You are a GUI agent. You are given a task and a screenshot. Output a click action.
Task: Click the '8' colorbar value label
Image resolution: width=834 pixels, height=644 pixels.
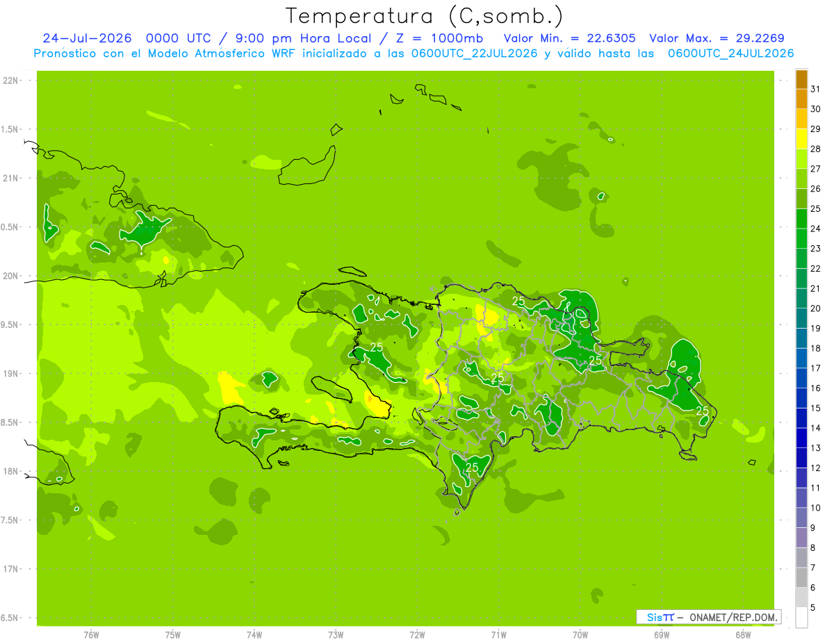click(813, 548)
